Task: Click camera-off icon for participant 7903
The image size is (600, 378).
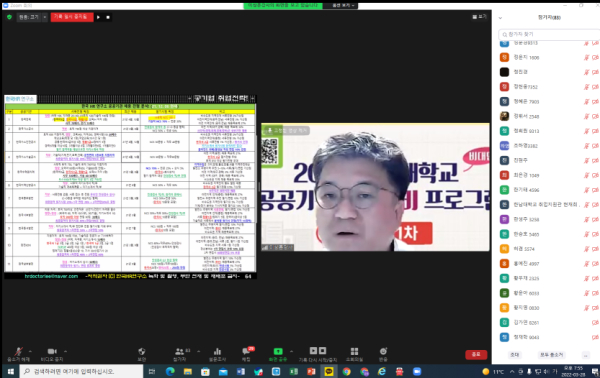Action: 595,101
